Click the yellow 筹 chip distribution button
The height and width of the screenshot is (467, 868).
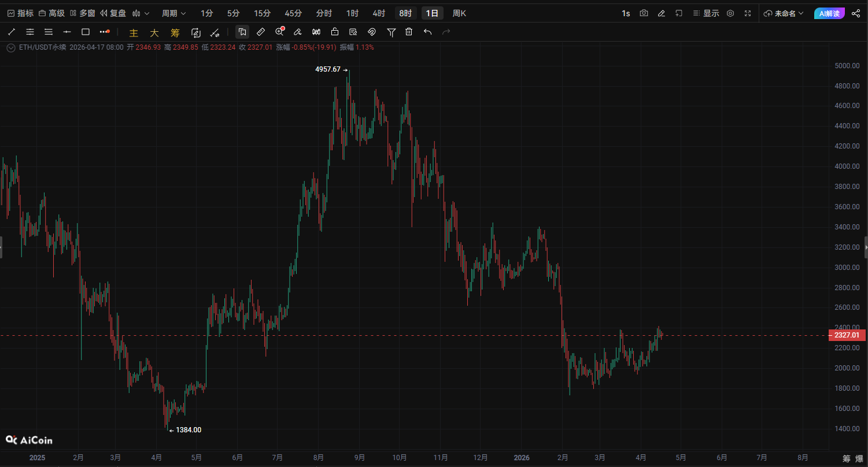(175, 32)
